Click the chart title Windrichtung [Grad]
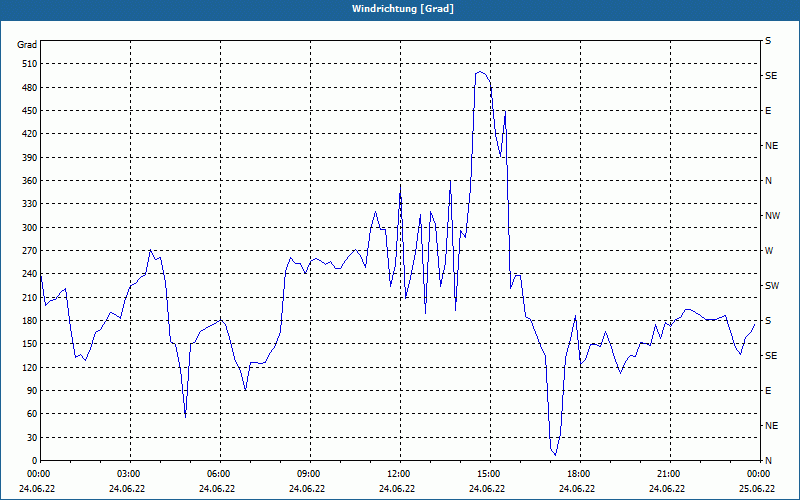800x500 pixels. point(403,9)
